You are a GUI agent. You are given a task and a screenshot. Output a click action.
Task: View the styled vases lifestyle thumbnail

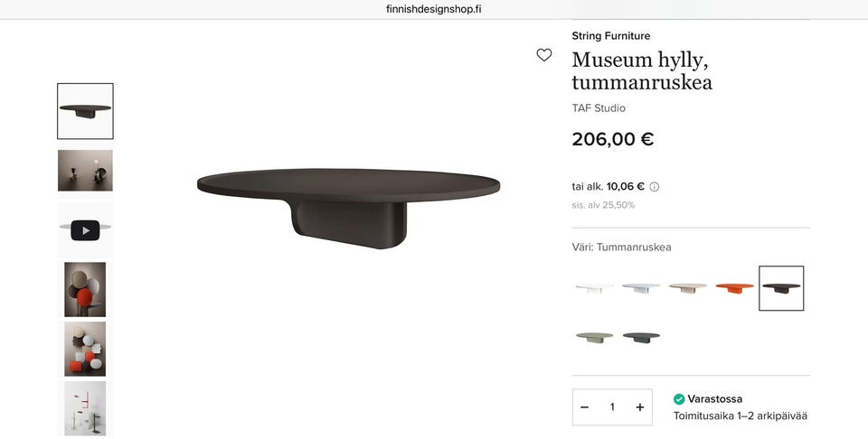(x=85, y=171)
